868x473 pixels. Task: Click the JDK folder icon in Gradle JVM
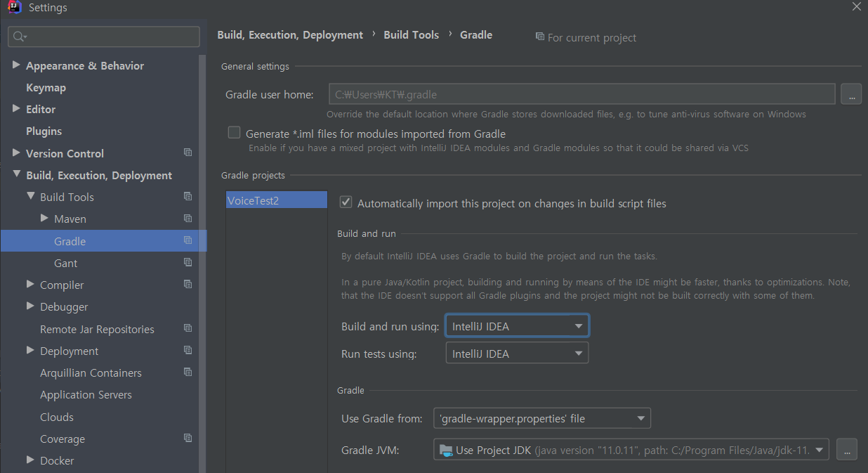[x=445, y=450]
